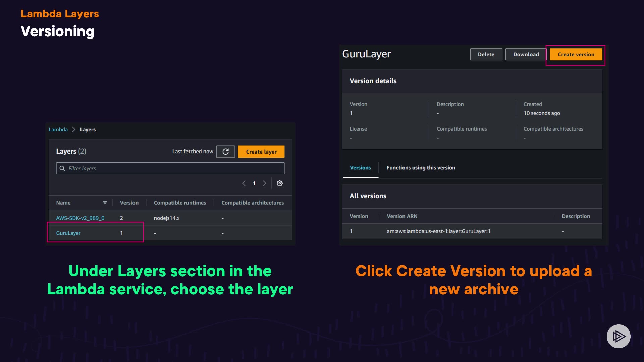Screen dimensions: 644x362
Task: Click the search magnifier in Filter layers
Action: [62, 168]
